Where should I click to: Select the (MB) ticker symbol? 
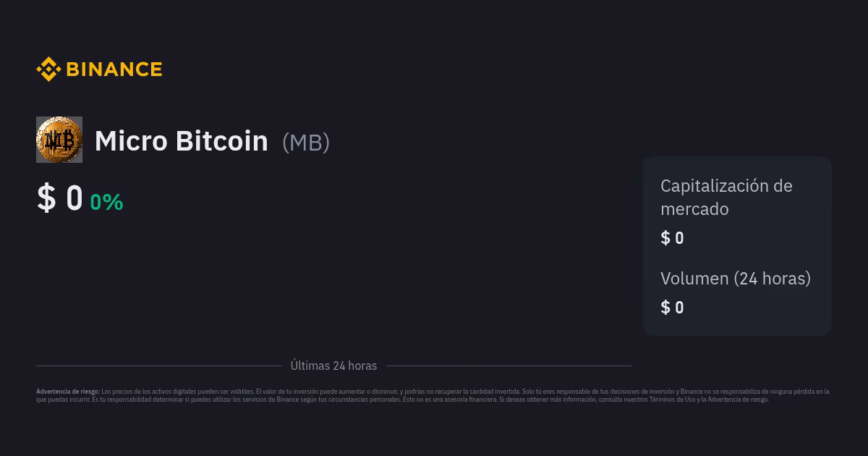[x=305, y=142]
